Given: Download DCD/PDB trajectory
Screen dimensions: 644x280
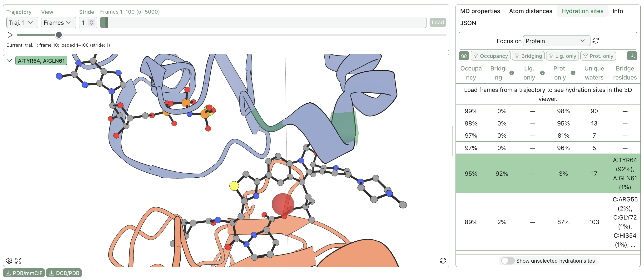Looking at the screenshot, I should (64, 273).
